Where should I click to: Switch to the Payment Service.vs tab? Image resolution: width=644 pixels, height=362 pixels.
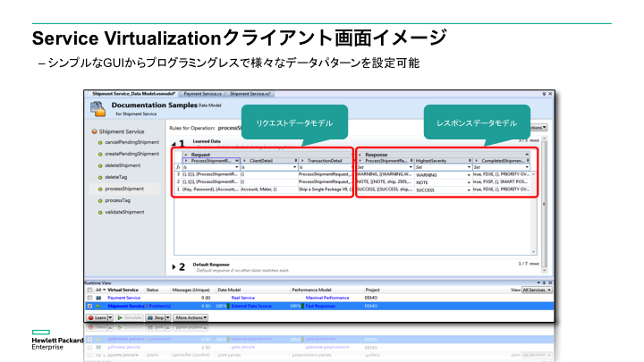click(x=202, y=94)
